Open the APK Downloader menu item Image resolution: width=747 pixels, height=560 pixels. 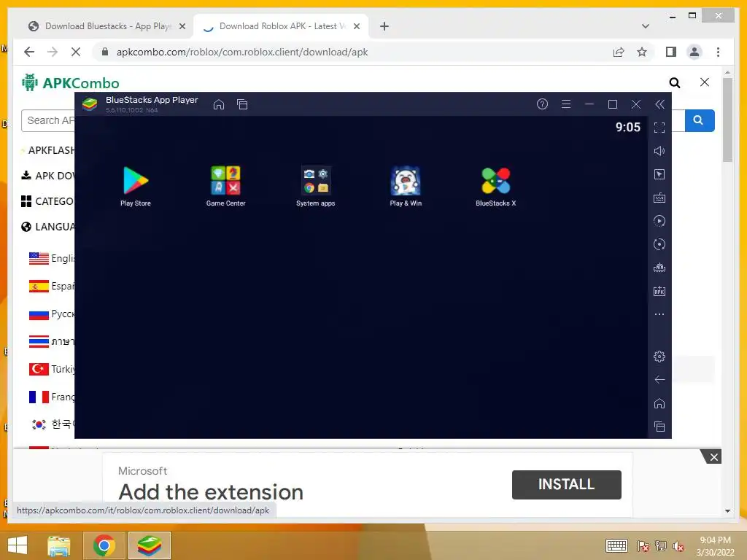coord(47,176)
